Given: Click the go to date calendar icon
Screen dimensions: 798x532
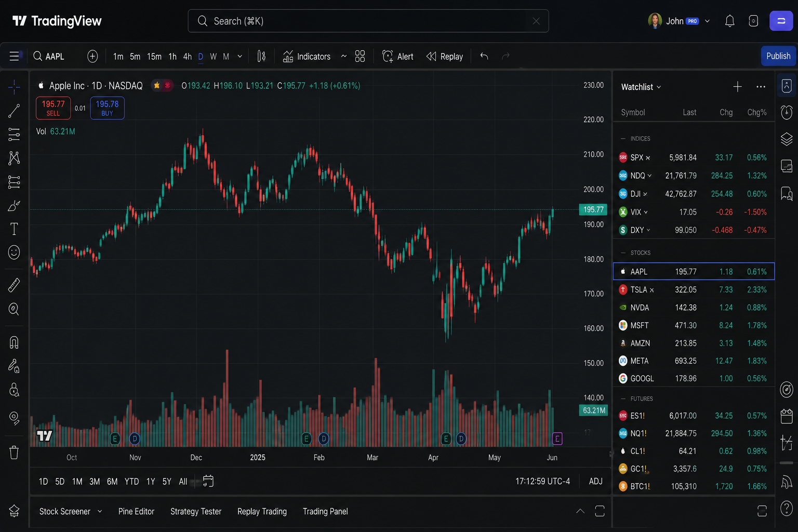Looking at the screenshot, I should (x=208, y=481).
